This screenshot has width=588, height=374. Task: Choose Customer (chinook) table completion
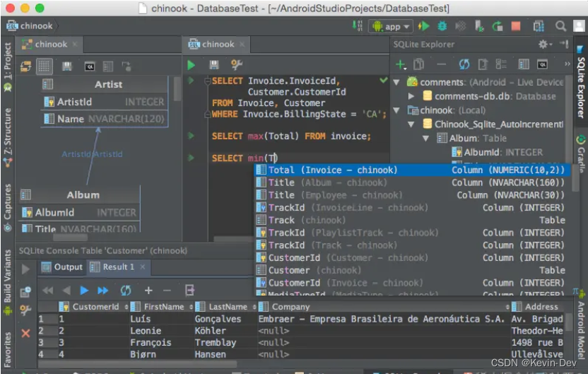point(412,270)
